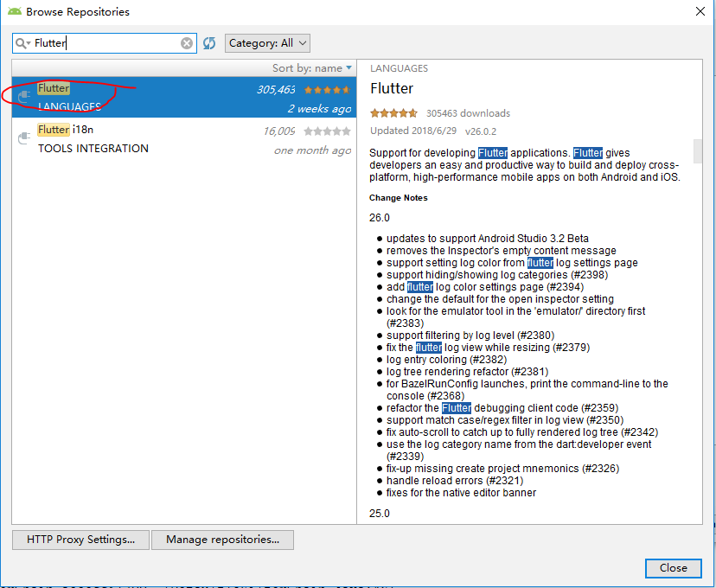Open HTTP Proxy Settings

[80, 540]
